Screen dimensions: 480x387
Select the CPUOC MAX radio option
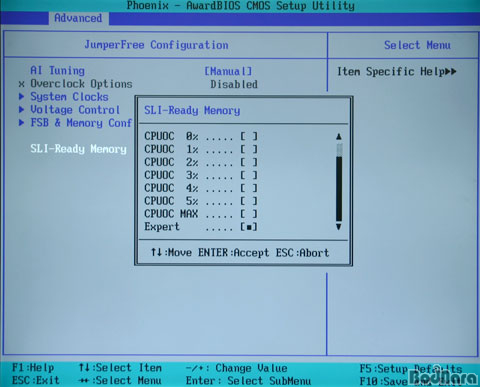coord(249,214)
